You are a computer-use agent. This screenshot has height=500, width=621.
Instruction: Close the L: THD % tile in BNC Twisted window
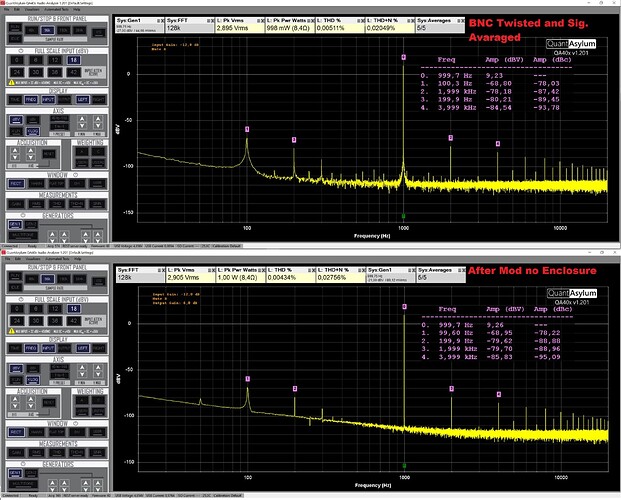(x=362, y=21)
